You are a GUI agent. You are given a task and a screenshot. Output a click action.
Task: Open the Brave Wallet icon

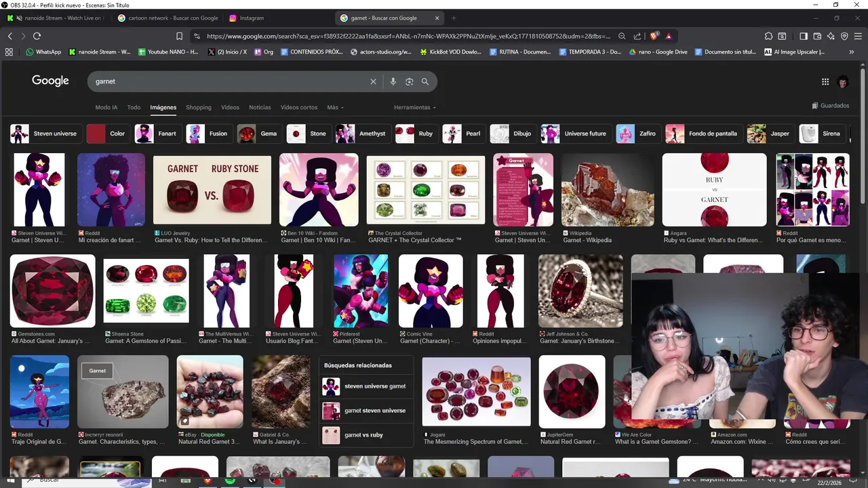[x=817, y=36]
